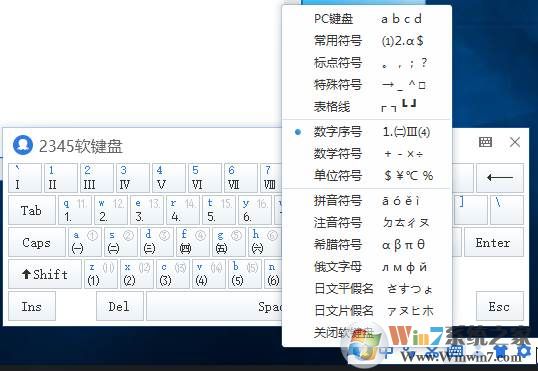The image size is (538, 371).
Task: Tap the Tab key
Action: pyautogui.click(x=32, y=210)
